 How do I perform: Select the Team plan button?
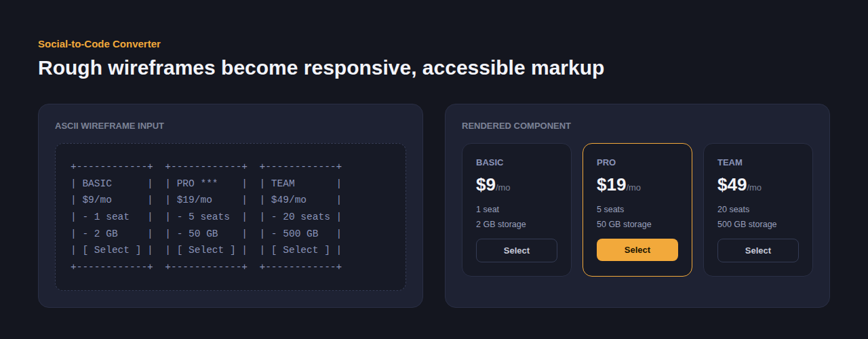[758, 250]
